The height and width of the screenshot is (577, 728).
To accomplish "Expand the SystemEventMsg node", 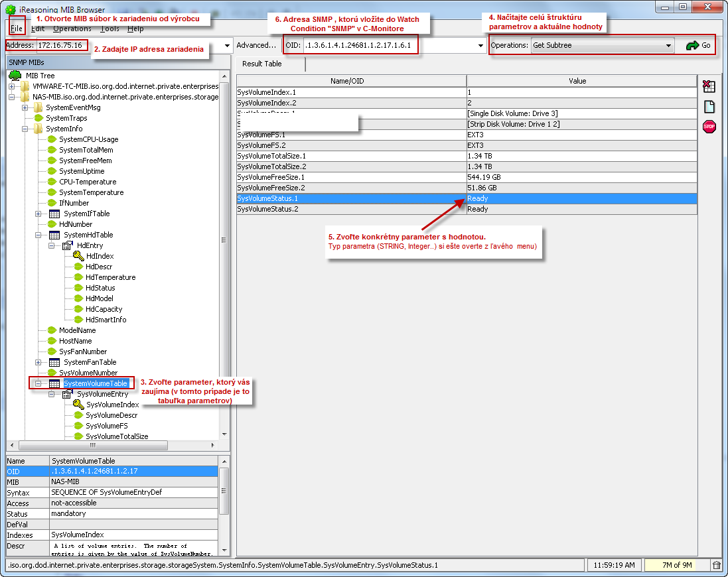I will [25, 107].
